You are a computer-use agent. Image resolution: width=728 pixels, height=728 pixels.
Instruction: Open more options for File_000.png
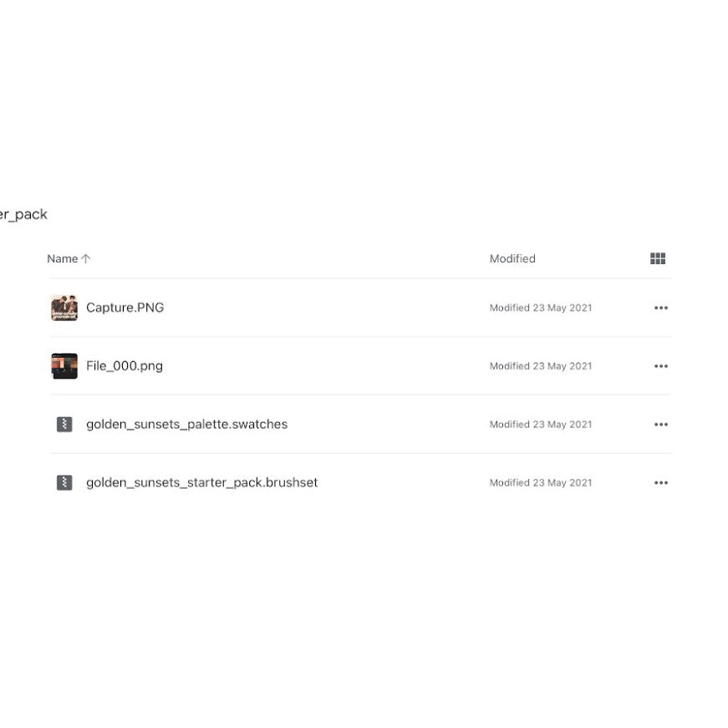[x=661, y=366]
